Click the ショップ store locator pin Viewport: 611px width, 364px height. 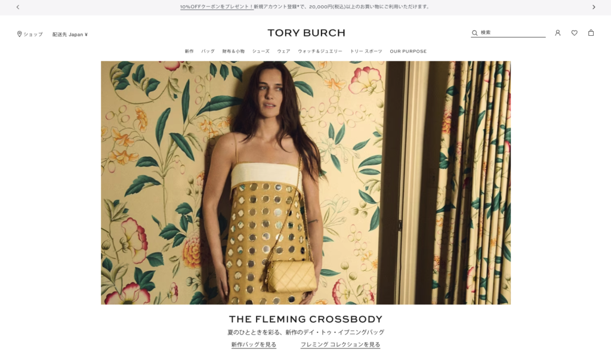20,34
